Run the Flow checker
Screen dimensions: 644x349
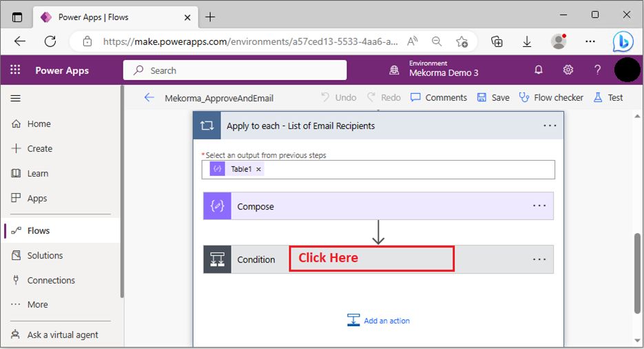click(551, 97)
